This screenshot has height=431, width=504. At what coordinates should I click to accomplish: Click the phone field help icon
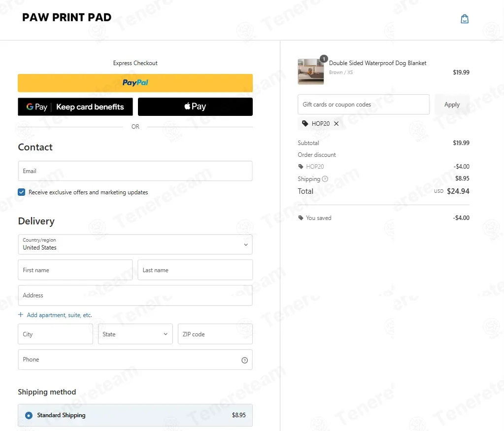point(244,360)
